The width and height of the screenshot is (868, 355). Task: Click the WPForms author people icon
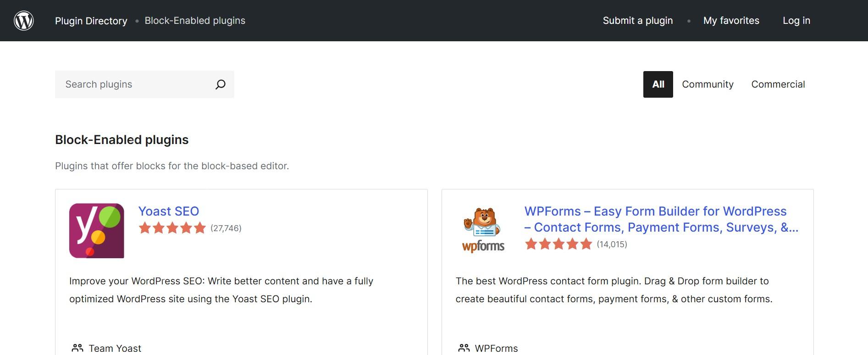(464, 348)
